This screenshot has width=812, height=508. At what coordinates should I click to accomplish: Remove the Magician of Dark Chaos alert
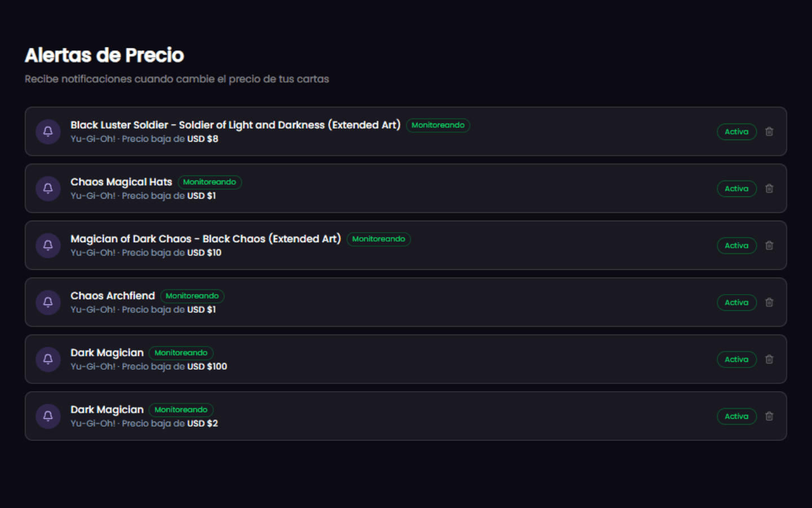pos(769,246)
